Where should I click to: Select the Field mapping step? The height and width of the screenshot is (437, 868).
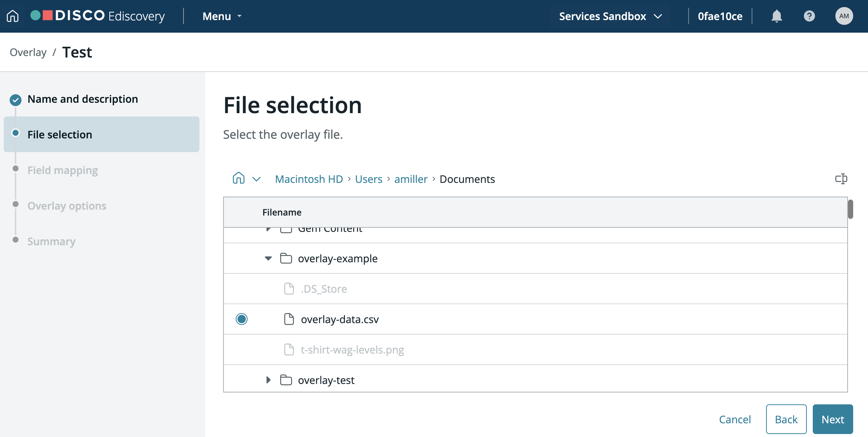click(x=63, y=170)
